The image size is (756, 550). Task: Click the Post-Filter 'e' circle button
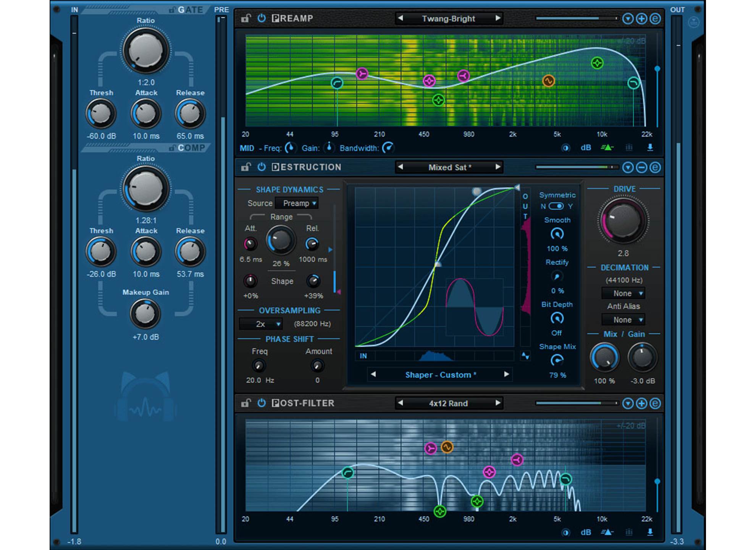pos(655,403)
